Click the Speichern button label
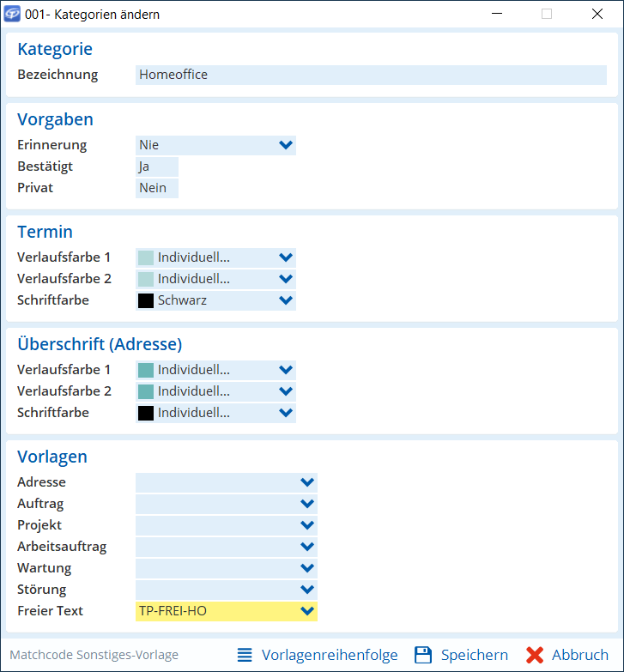Screen dimensions: 624x672 click(475, 655)
